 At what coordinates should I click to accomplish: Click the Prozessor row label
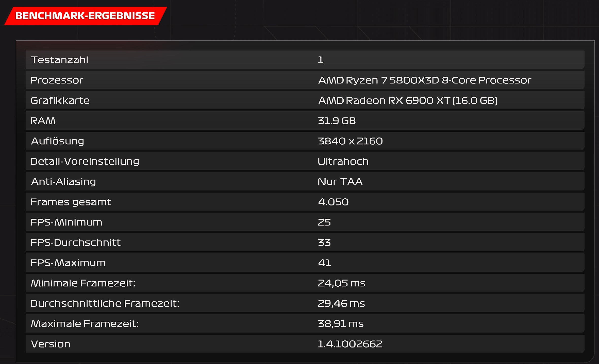[57, 80]
